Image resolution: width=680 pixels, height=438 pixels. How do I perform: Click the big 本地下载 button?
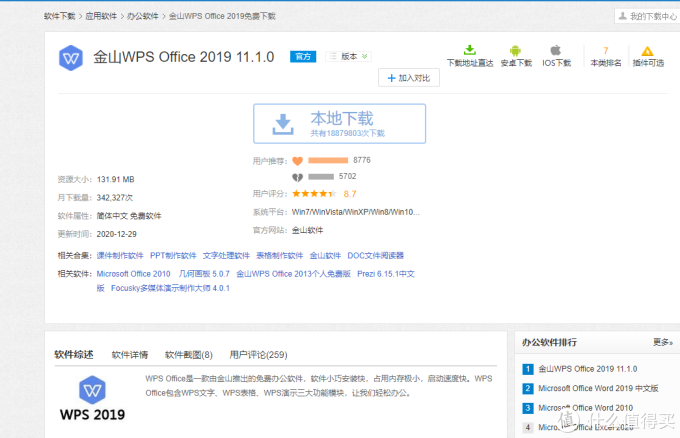pos(339,123)
